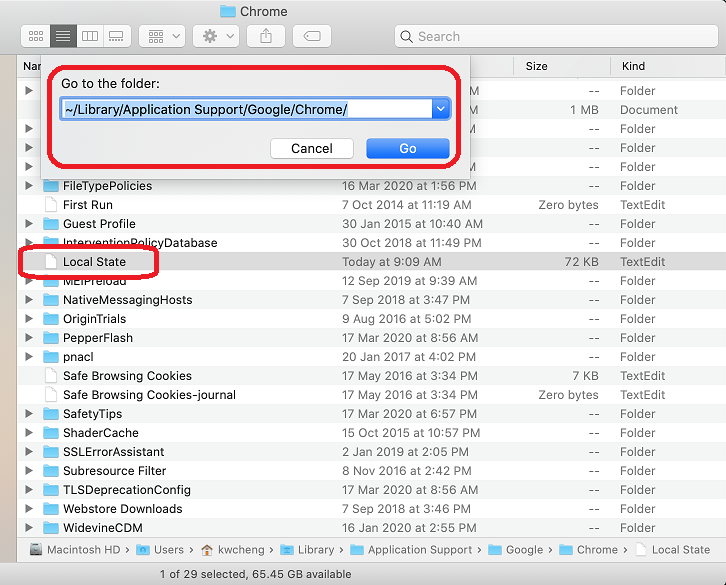
Task: Click the folder path text field
Action: (x=246, y=109)
